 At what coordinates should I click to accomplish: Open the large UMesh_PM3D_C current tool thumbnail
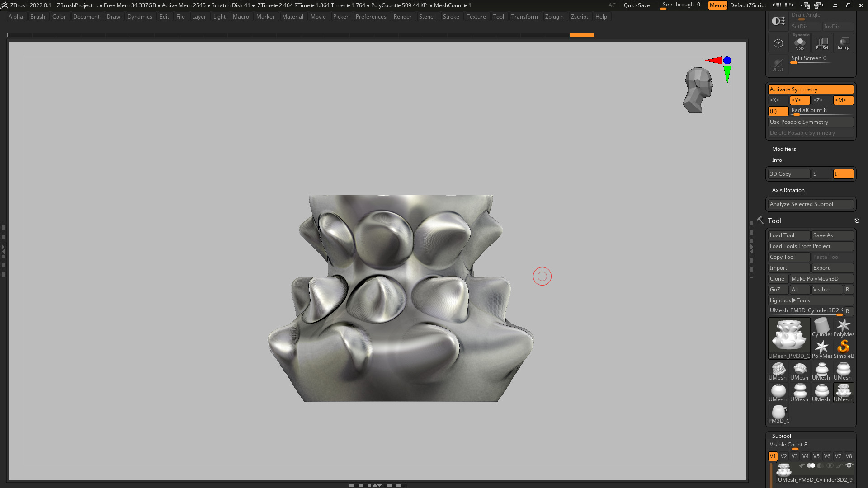(x=789, y=338)
